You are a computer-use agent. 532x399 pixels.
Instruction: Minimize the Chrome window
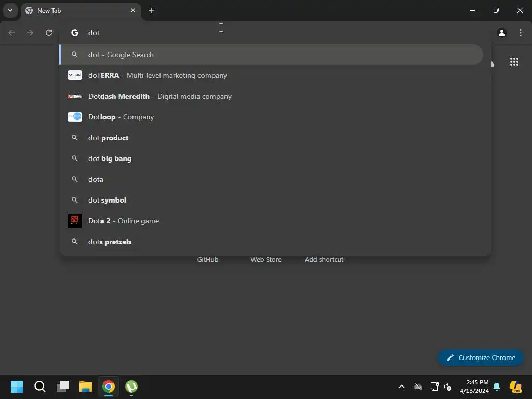click(x=472, y=10)
